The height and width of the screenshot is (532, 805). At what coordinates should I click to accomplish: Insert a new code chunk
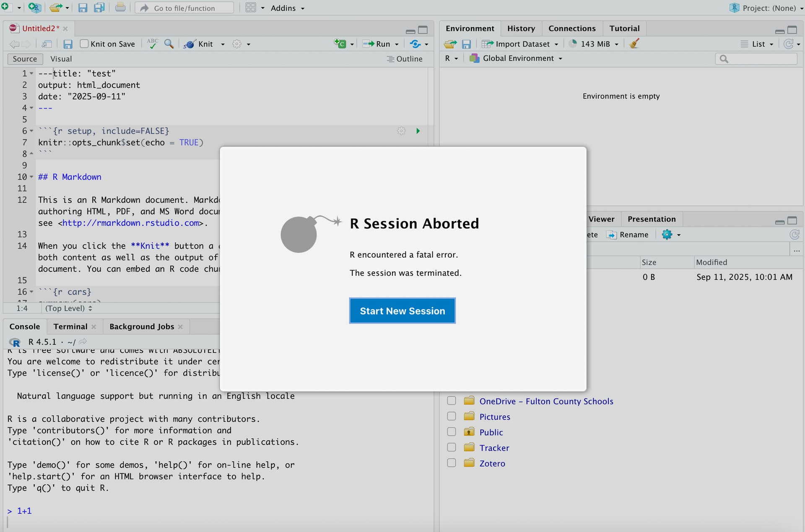pos(341,44)
